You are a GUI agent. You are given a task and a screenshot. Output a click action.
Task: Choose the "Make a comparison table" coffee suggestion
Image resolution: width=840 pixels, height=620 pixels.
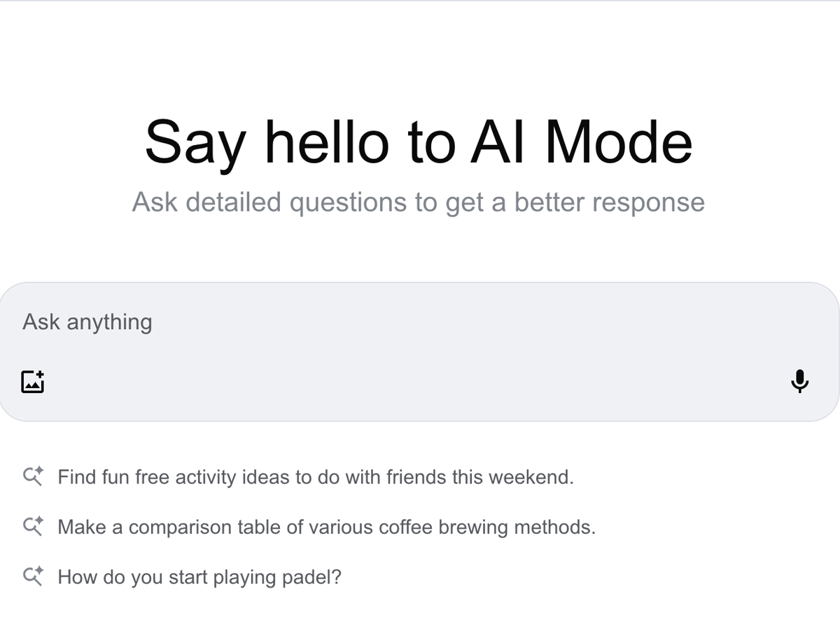pos(326,527)
